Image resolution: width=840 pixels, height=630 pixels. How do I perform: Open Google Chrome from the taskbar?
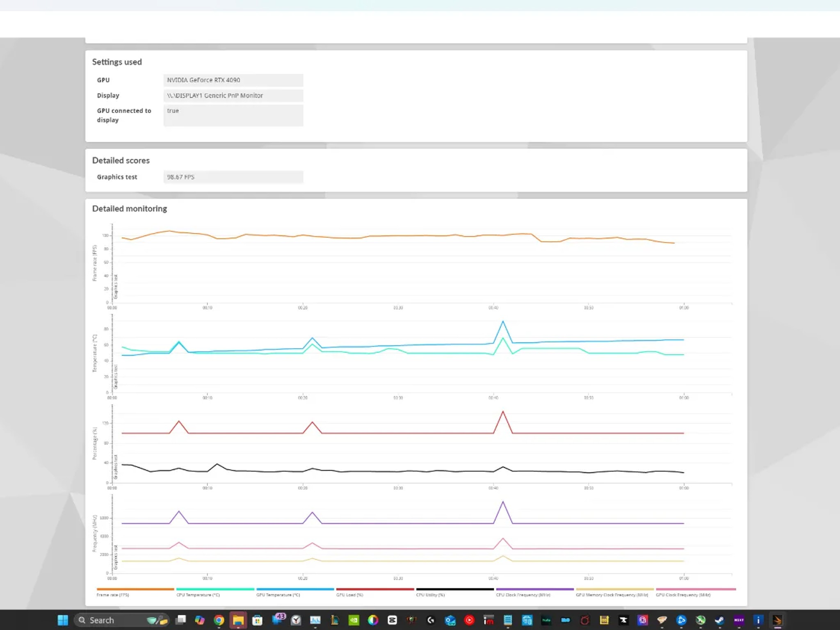click(x=219, y=620)
